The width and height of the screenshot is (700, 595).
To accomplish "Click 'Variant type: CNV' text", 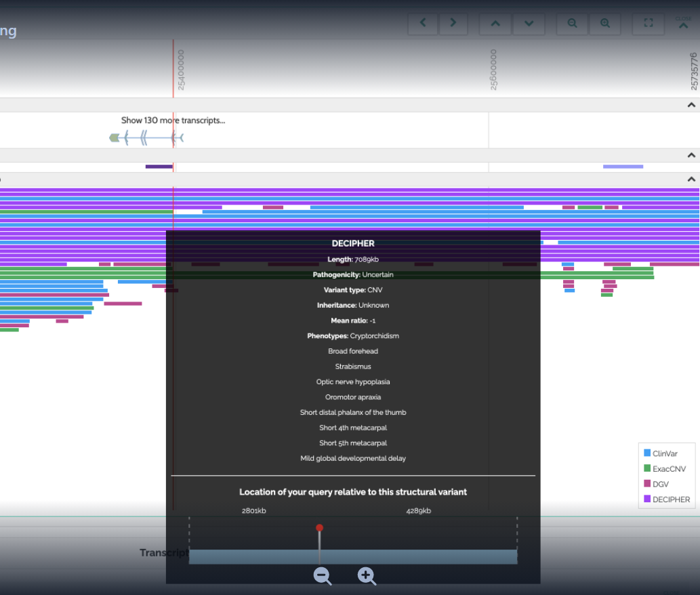I will click(x=353, y=290).
